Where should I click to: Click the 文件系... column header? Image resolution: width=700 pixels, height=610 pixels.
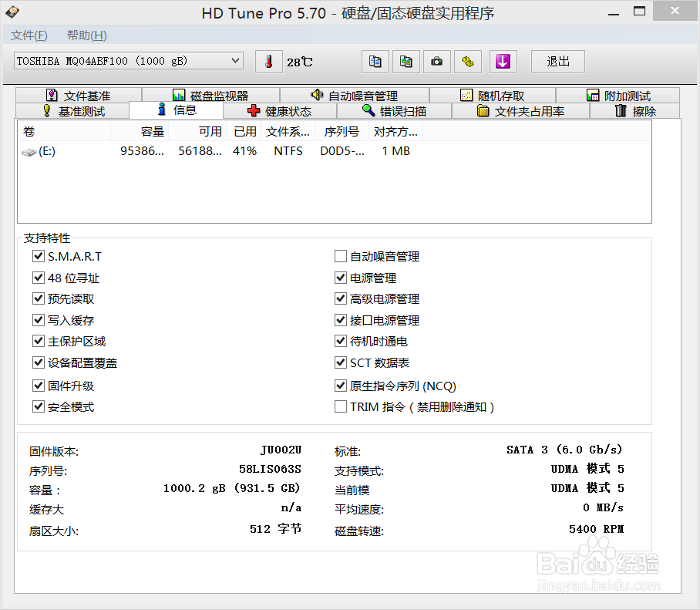(288, 131)
